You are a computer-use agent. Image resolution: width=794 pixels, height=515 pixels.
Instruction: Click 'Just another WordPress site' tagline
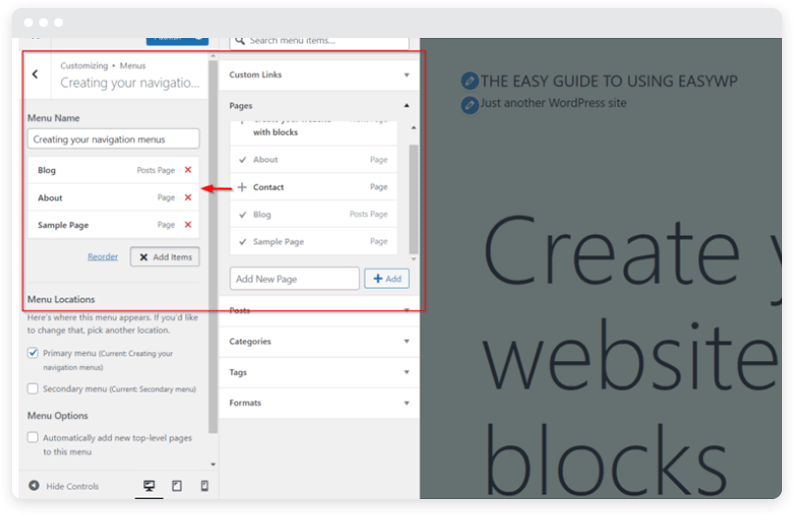click(553, 103)
